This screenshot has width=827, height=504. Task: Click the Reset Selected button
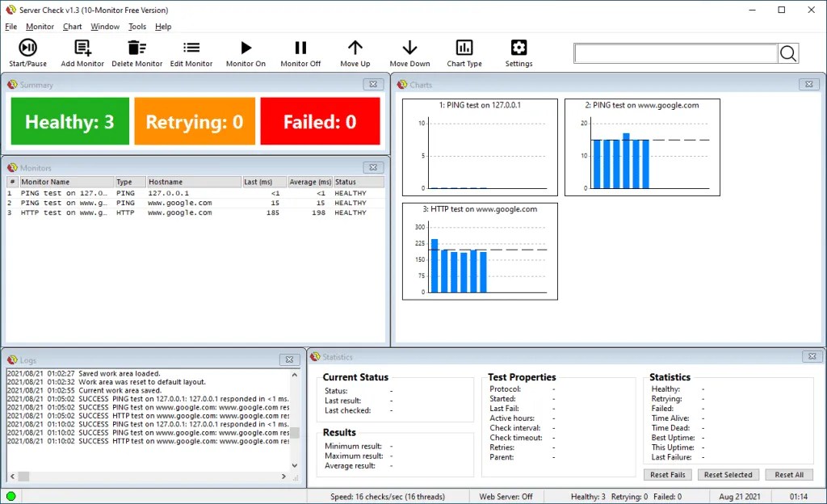pos(728,474)
